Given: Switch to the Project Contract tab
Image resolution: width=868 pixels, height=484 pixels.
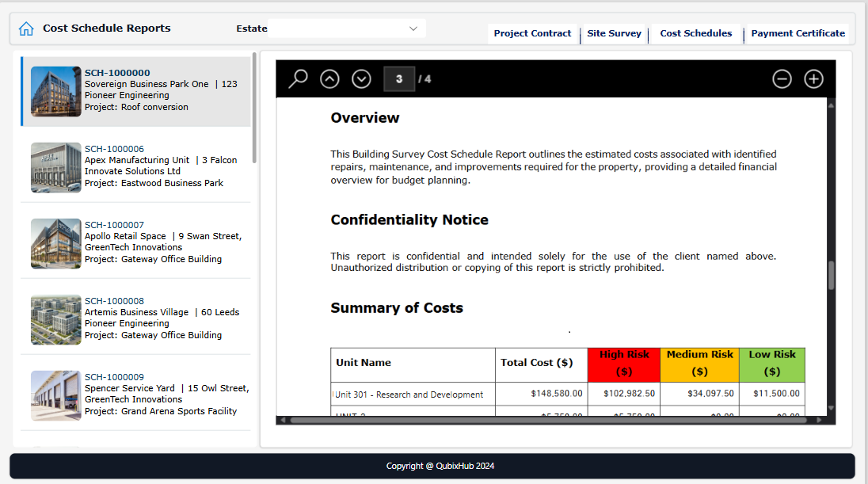Looking at the screenshot, I should 532,33.
